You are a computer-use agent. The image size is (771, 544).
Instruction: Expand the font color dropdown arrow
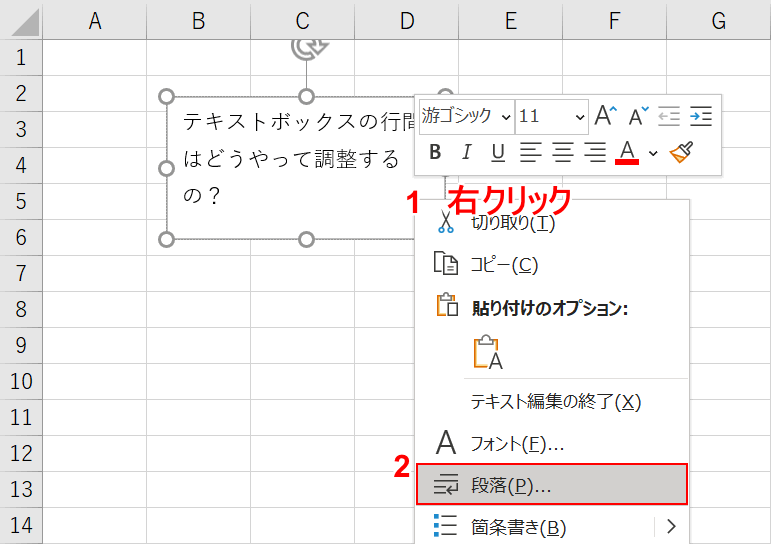(x=653, y=153)
